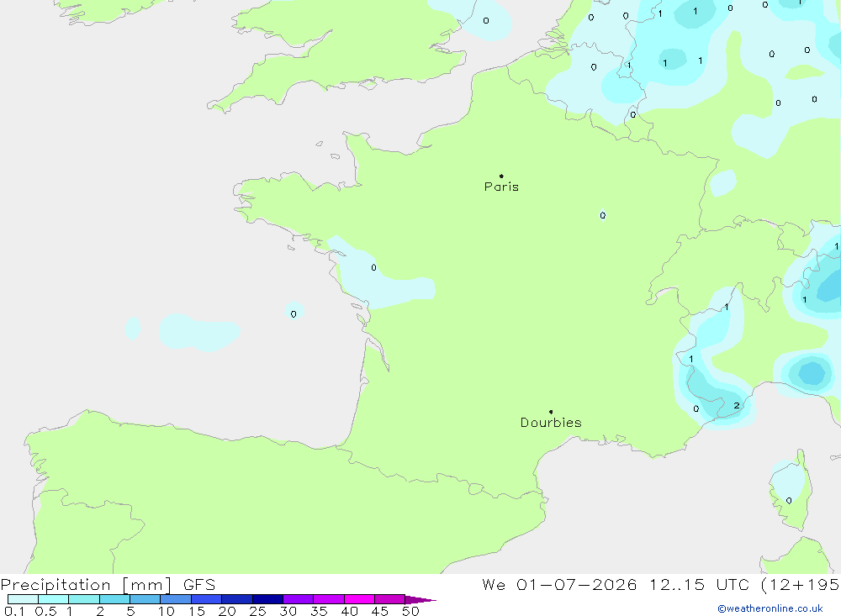Click the '12..15 UTC' time text
The image size is (841, 616).
[x=699, y=584]
